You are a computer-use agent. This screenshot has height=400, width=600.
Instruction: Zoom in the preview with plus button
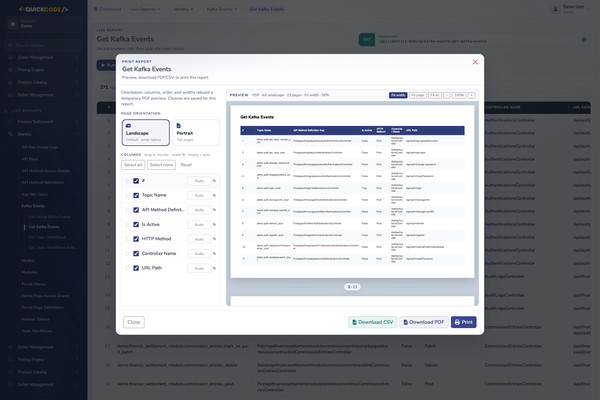point(471,95)
